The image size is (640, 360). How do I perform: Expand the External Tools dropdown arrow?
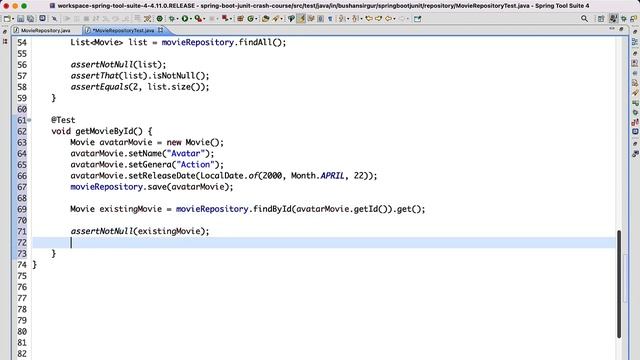204,19
